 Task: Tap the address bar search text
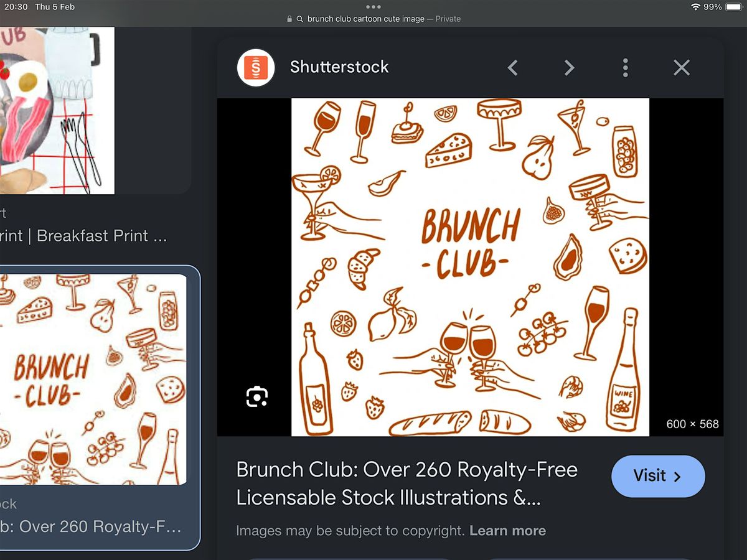point(366,19)
